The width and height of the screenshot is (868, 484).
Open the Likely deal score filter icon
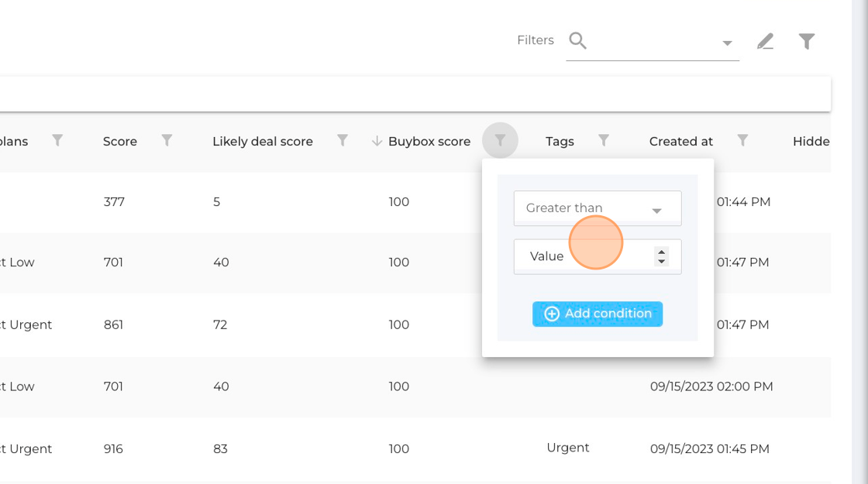pos(343,140)
